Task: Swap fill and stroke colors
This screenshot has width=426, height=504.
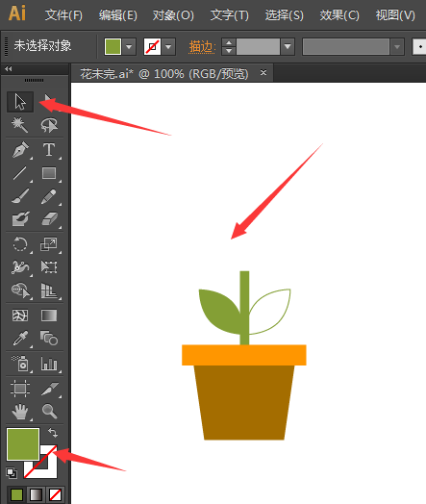Action: tap(53, 433)
